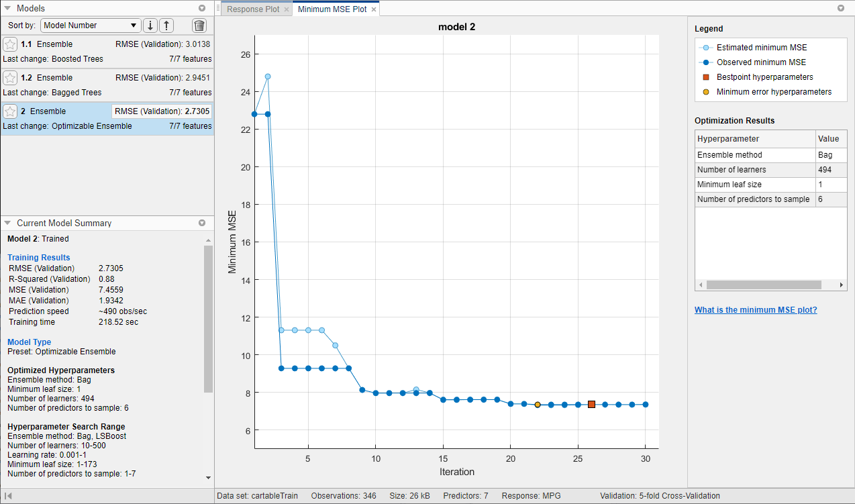This screenshot has width=855, height=504.
Task: Delete the selected model using the trash icon
Action: tap(199, 25)
